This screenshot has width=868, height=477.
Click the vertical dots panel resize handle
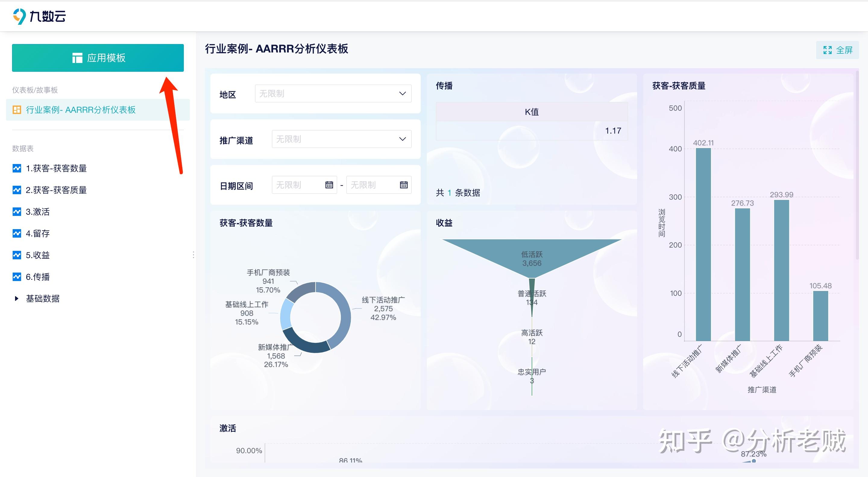coord(194,255)
